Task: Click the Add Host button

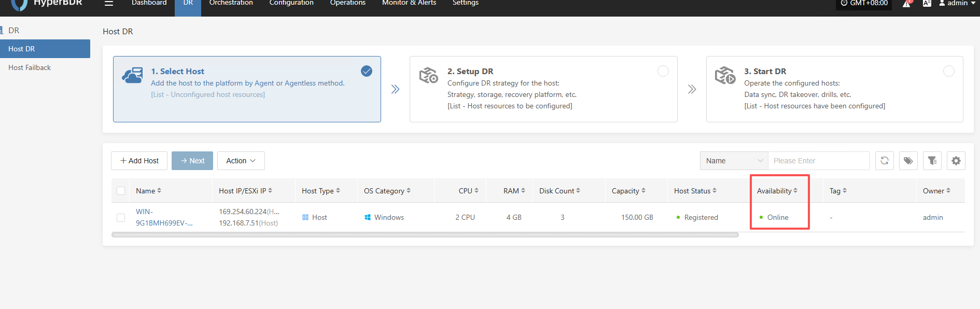Action: point(139,161)
